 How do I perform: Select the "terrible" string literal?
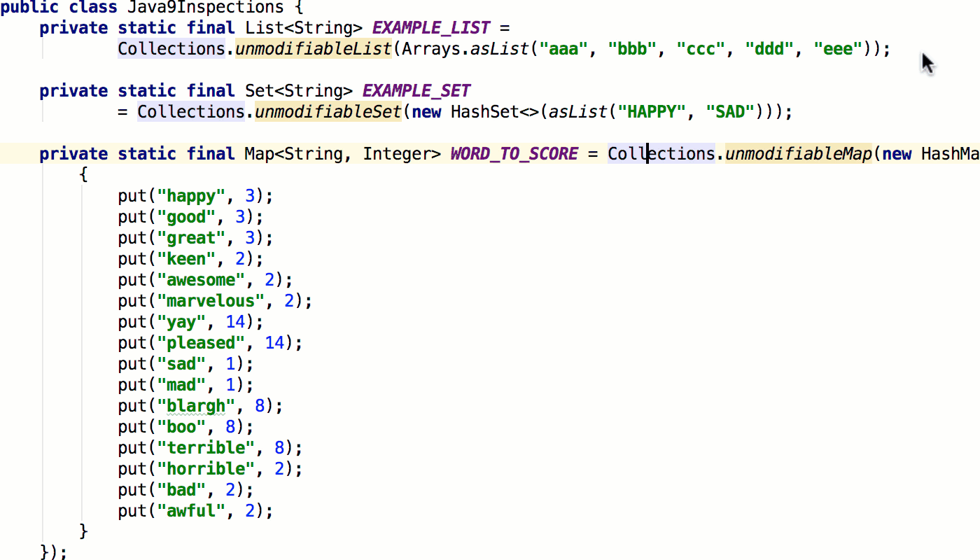[x=206, y=447]
